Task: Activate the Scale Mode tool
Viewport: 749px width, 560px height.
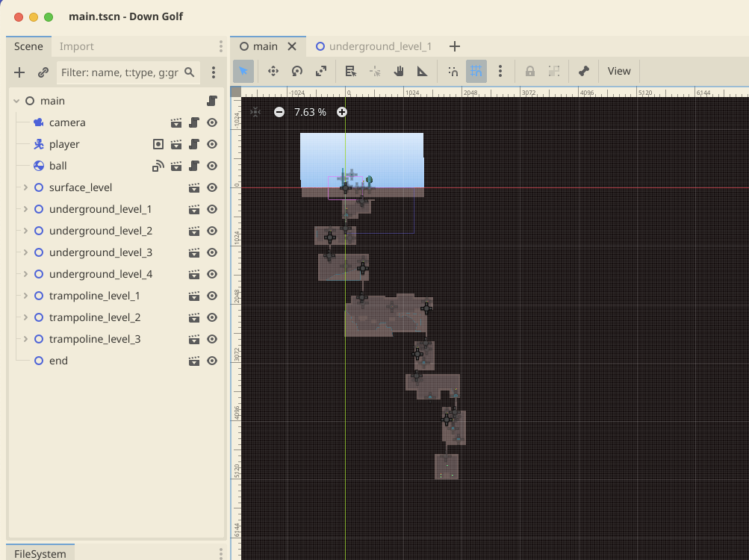Action: pos(321,71)
